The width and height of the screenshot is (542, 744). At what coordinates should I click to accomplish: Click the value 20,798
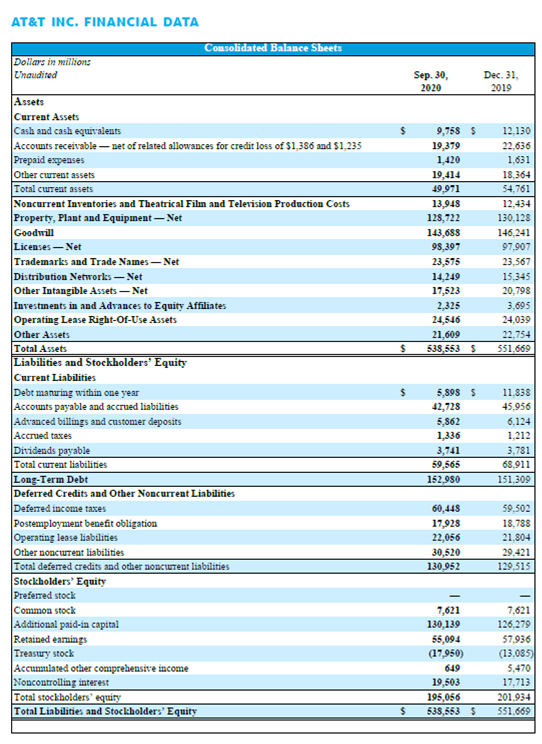(x=516, y=290)
